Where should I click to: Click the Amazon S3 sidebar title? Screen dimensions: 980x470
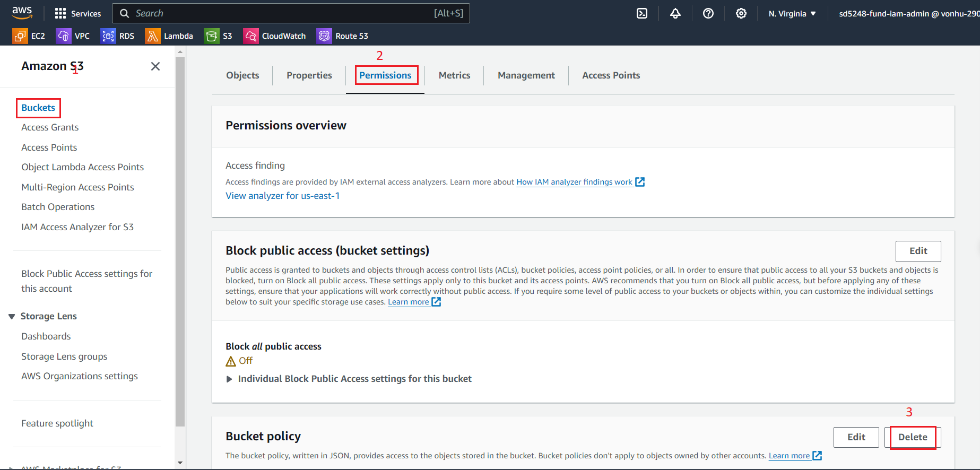pos(53,66)
